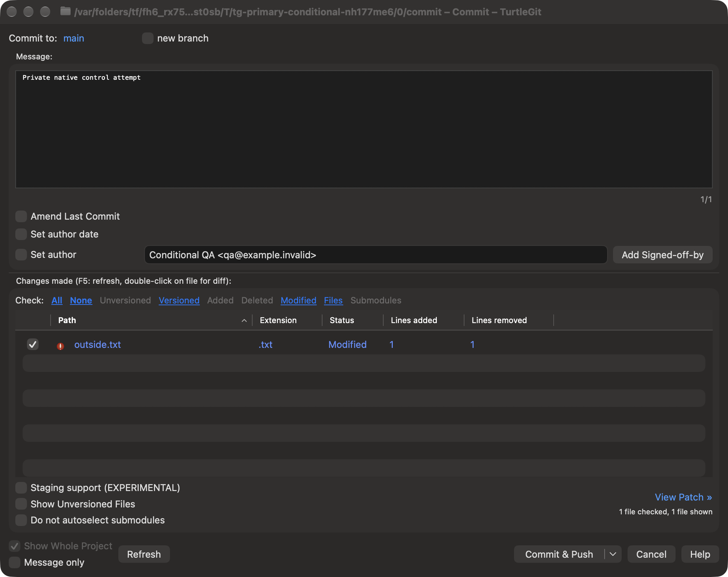
Task: Open the View Patch » link
Action: coord(683,497)
